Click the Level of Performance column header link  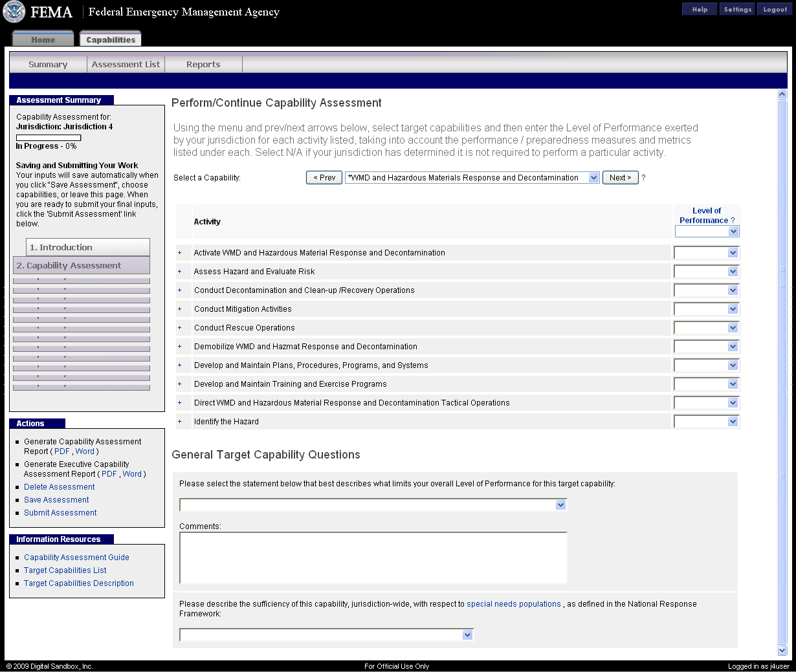[x=704, y=215]
